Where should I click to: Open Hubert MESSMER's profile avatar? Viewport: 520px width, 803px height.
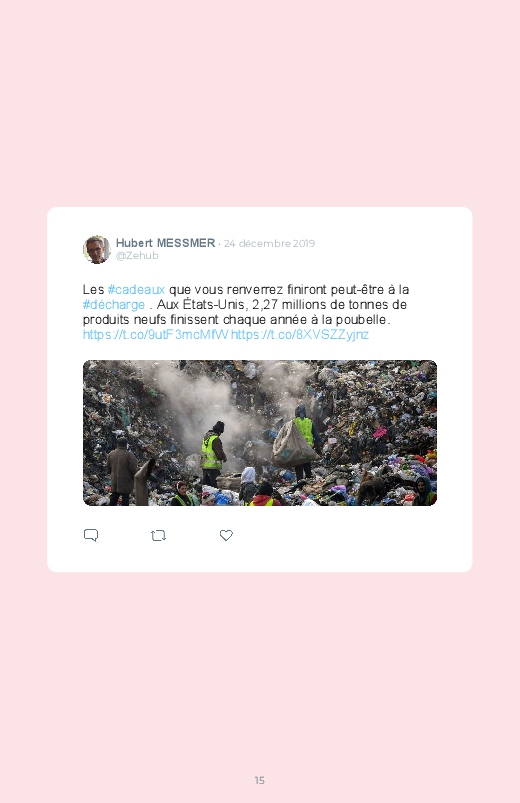pos(96,249)
